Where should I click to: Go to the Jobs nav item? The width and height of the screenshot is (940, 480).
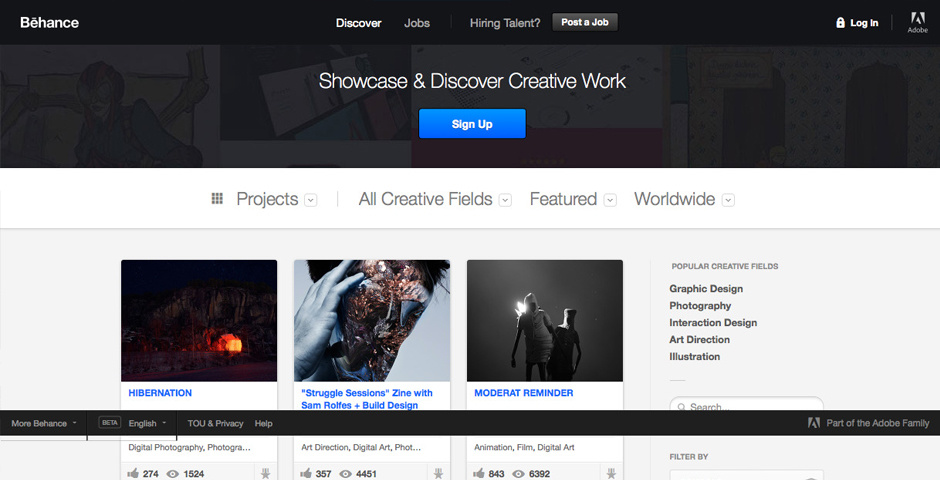coord(417,23)
